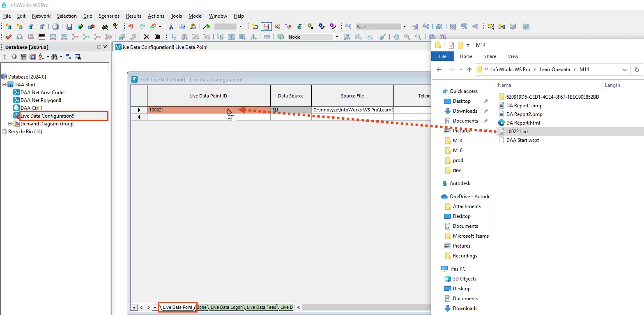Image resolution: width=644 pixels, height=315 pixels.
Task: Click the red X delete icon
Action: tap(146, 37)
